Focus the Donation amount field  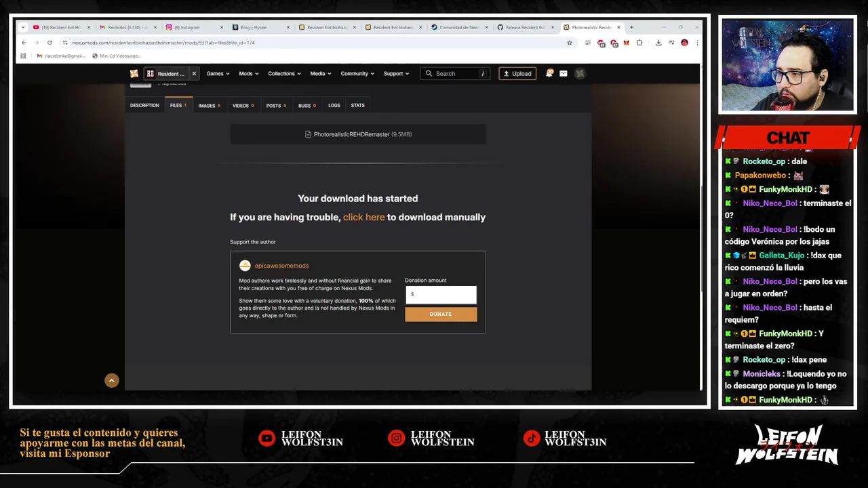click(441, 294)
